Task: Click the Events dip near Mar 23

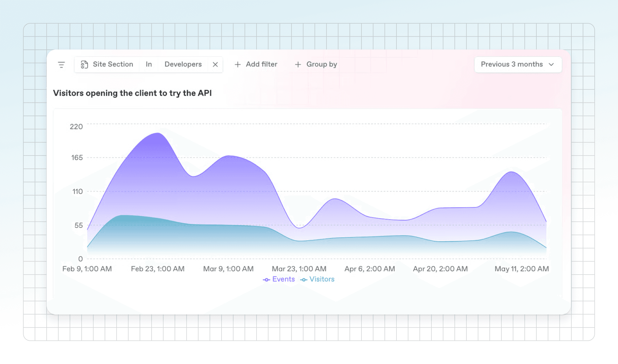Action: [x=299, y=228]
